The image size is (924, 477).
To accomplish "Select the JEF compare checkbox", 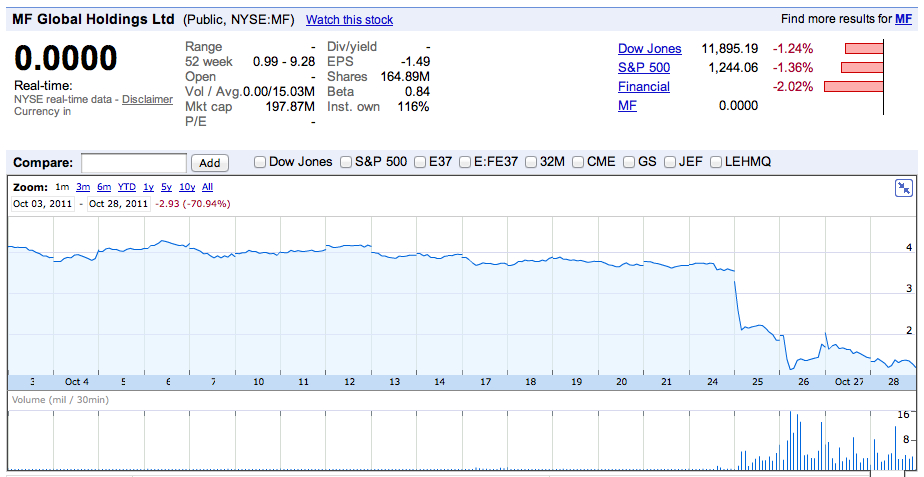I will (x=670, y=162).
